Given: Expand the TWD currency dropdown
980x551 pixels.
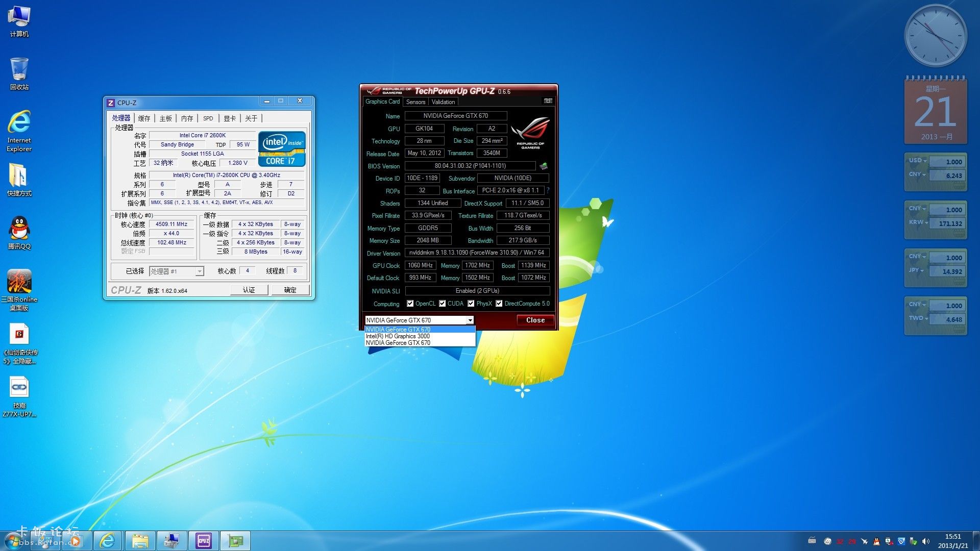Looking at the screenshot, I should (x=918, y=318).
